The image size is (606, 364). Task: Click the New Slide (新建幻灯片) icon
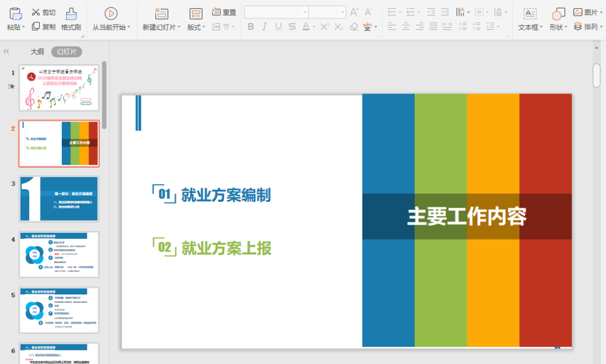pos(162,14)
